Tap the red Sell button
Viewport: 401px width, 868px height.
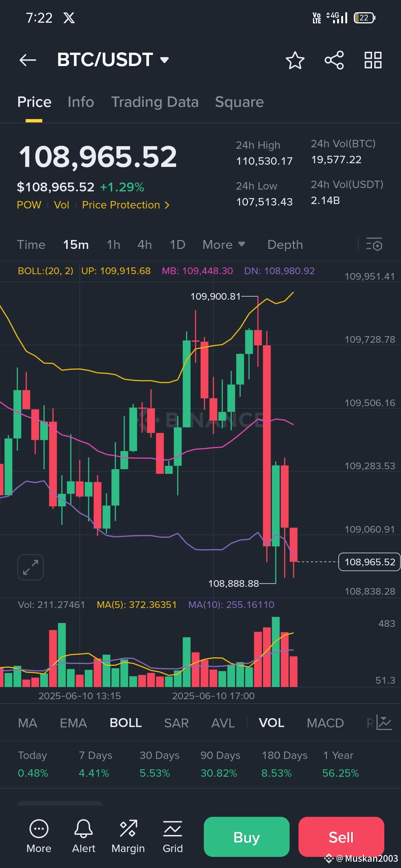tap(341, 837)
